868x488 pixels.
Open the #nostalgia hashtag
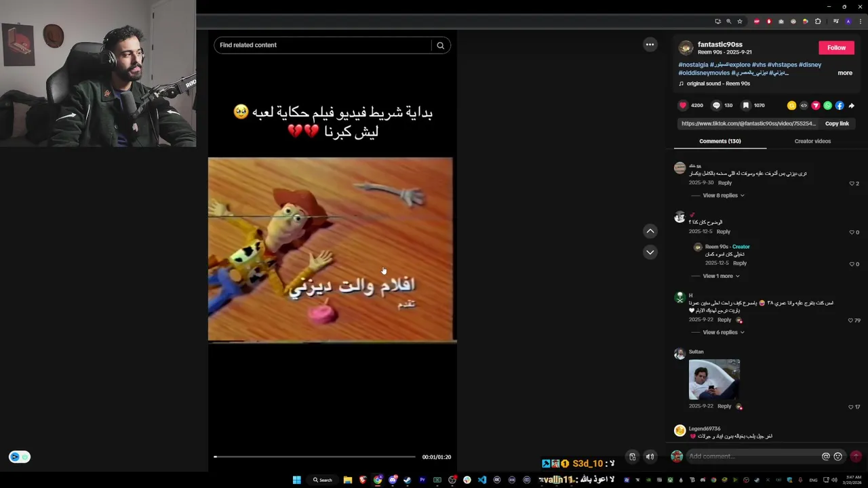pyautogui.click(x=693, y=64)
